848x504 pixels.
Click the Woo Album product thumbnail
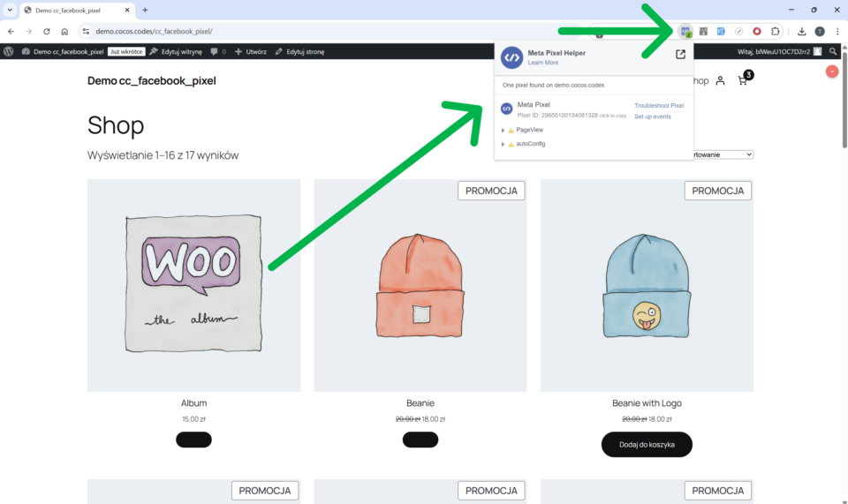(x=193, y=285)
